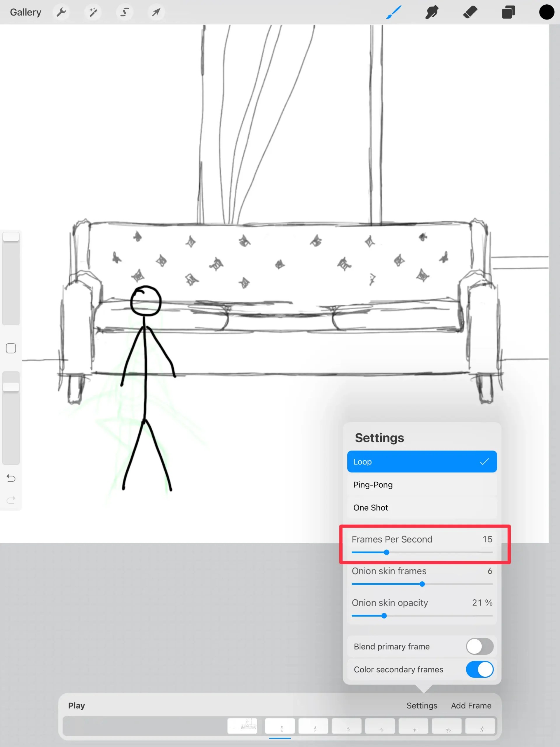Open the Actions wrench menu
Screen dimensions: 560x747
tap(62, 12)
